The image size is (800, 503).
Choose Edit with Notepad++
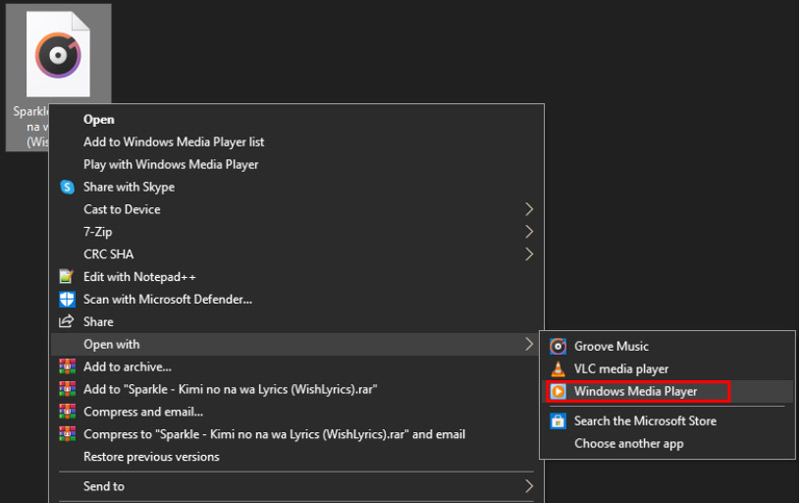[x=297, y=276]
